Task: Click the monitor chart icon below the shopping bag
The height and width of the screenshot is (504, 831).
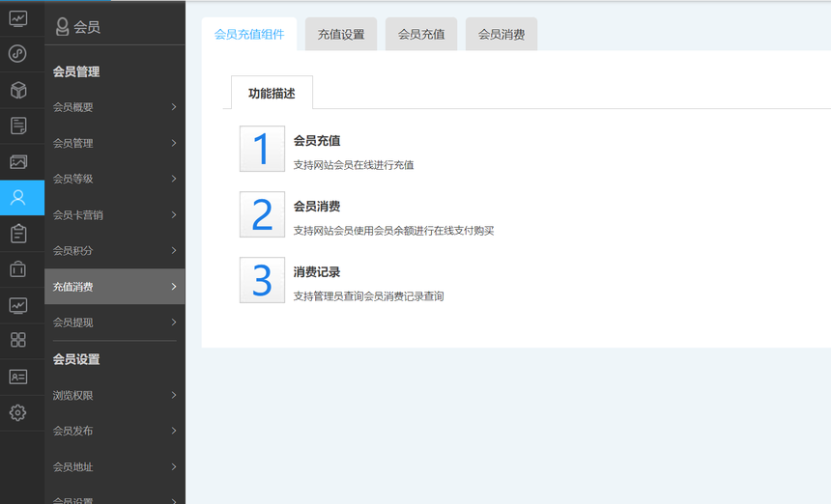Action: pyautogui.click(x=18, y=305)
